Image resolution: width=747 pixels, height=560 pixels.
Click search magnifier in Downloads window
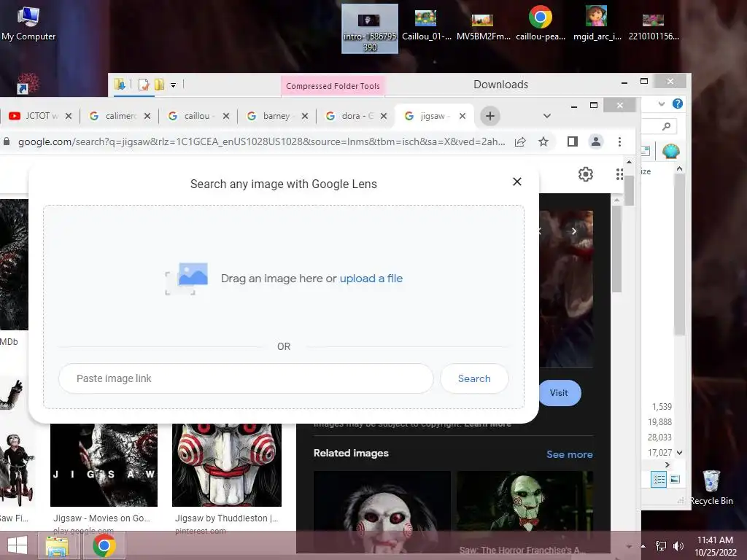pos(666,125)
